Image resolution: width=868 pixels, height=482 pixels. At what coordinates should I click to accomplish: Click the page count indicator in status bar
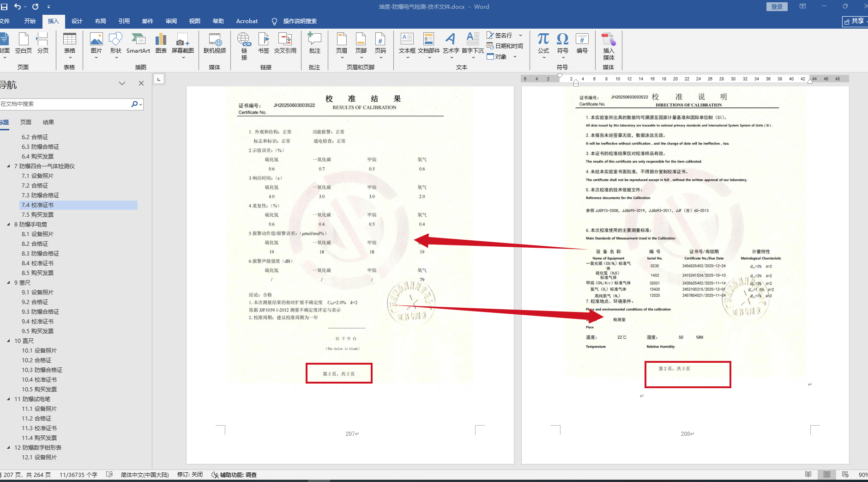[x=27, y=475]
